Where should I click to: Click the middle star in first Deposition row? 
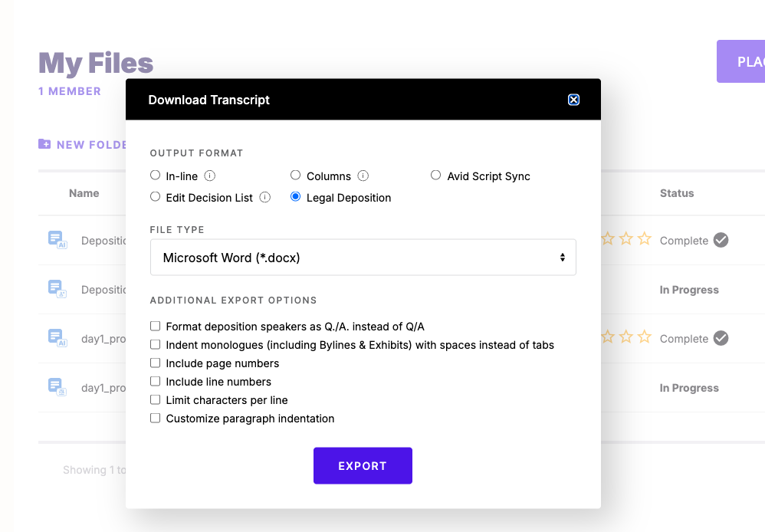tap(626, 238)
